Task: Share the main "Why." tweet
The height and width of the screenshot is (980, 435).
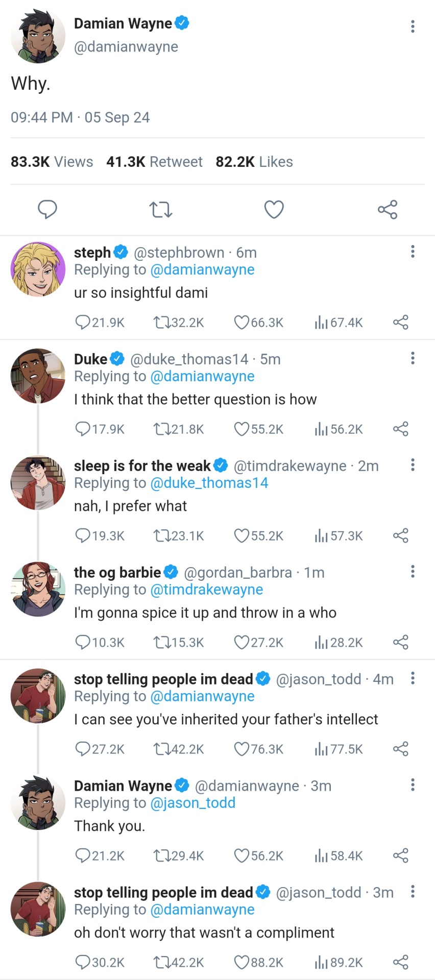Action: pos(388,209)
